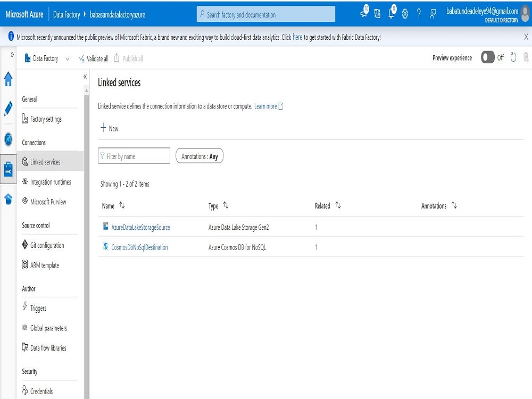The width and height of the screenshot is (532, 399).
Task: Click the Filter by name field
Action: coord(134,156)
